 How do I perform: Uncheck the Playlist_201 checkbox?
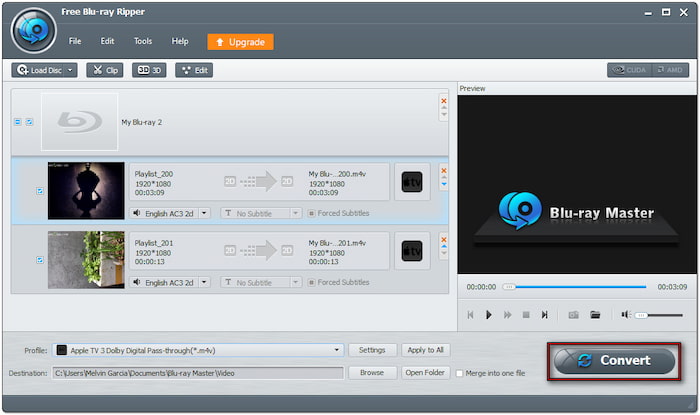coord(40,260)
